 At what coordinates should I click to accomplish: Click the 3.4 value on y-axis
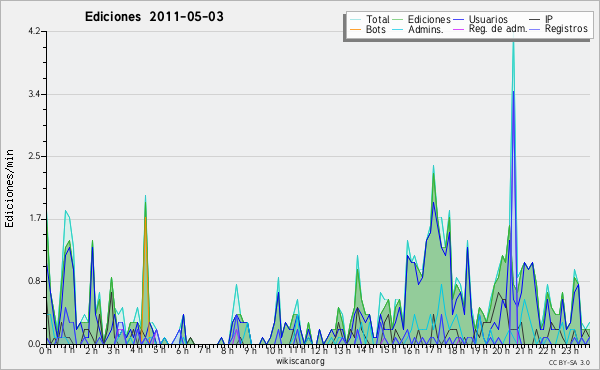click(34, 94)
